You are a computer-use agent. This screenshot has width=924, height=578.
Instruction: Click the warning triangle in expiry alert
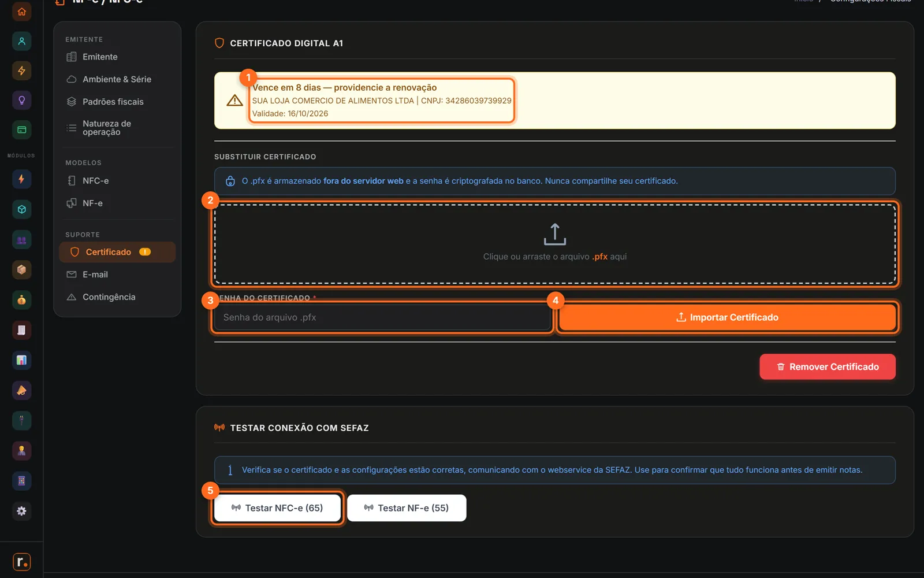pos(234,101)
